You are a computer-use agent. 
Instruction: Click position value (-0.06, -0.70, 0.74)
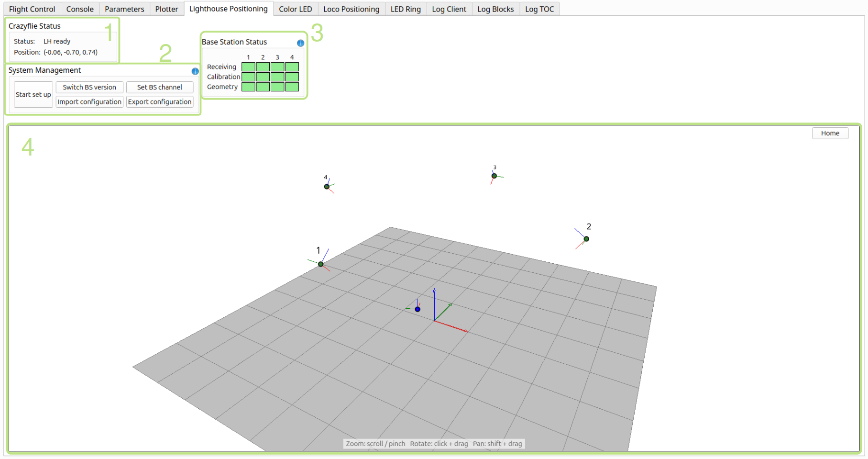pos(71,52)
